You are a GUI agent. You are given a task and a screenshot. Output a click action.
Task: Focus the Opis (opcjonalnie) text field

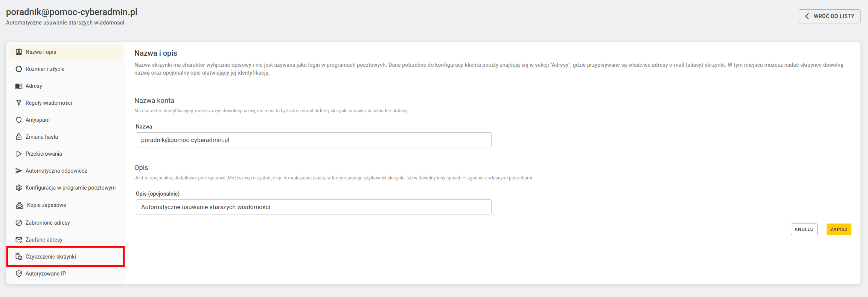click(x=314, y=207)
